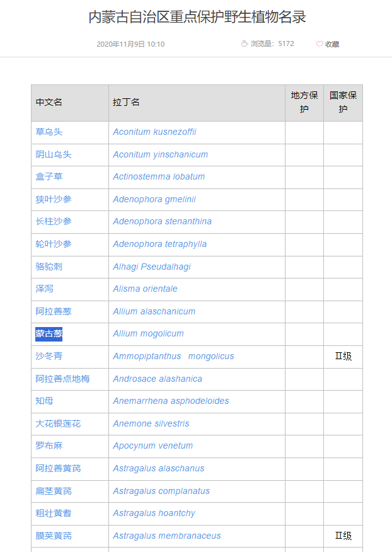392x552 pixels.
Task: Open the 大花银莲花 link
Action: tap(58, 423)
